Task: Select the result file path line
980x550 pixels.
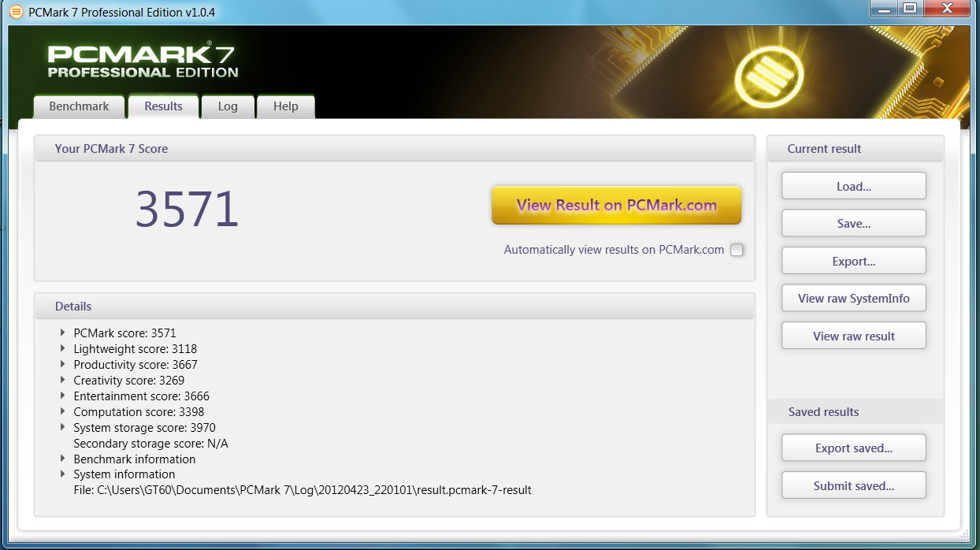Action: coord(303,490)
